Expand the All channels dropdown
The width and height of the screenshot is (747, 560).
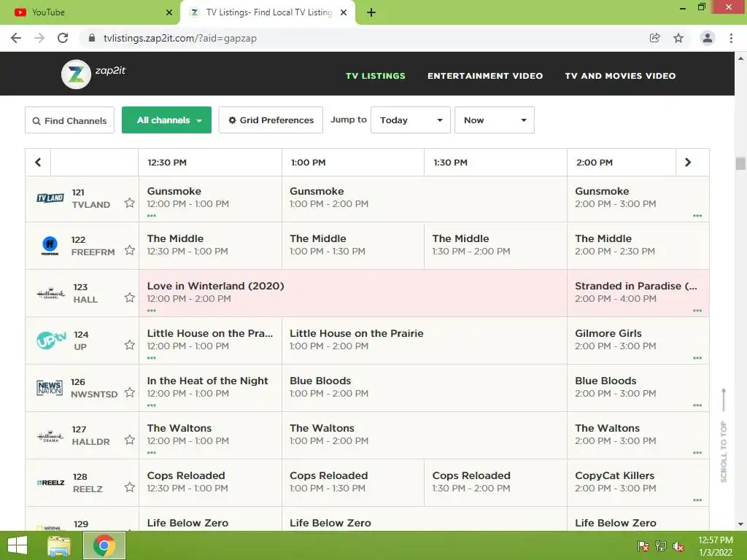(x=167, y=120)
